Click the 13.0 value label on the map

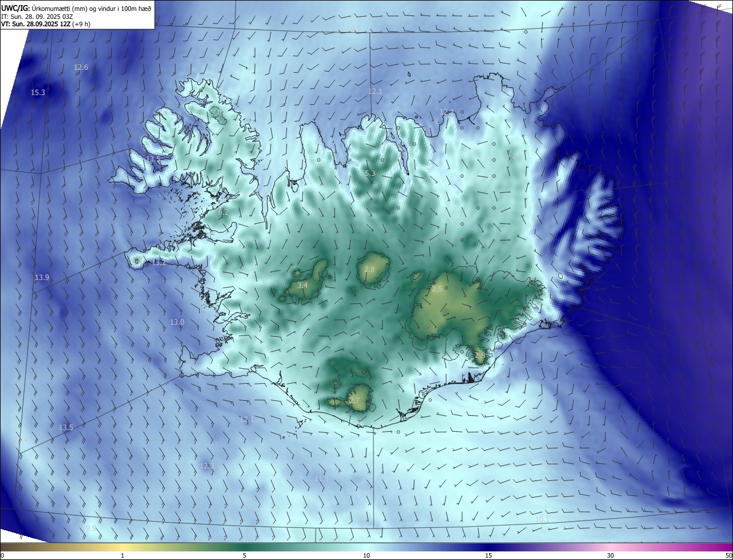click(x=177, y=322)
